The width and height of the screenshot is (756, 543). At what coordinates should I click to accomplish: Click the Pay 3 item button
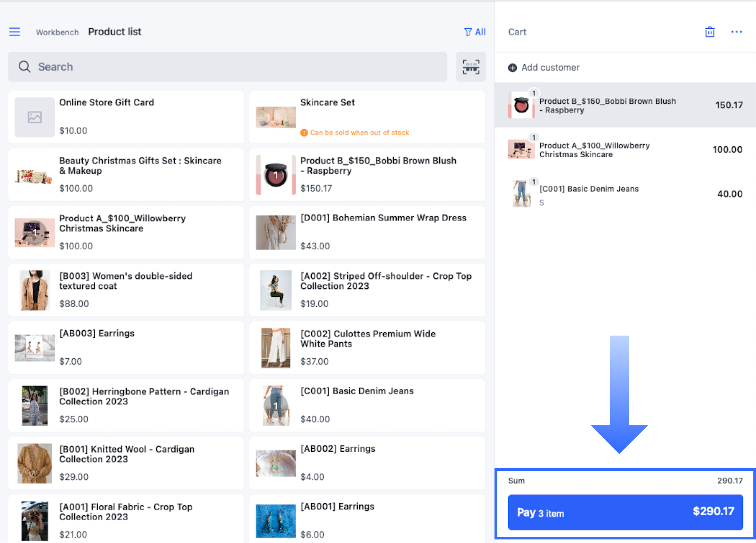(x=625, y=512)
